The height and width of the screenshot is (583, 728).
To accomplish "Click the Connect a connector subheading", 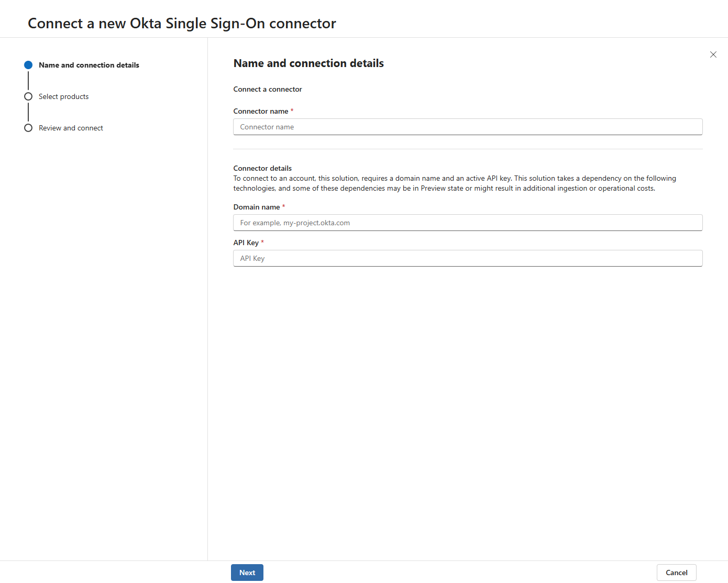I will click(x=268, y=89).
